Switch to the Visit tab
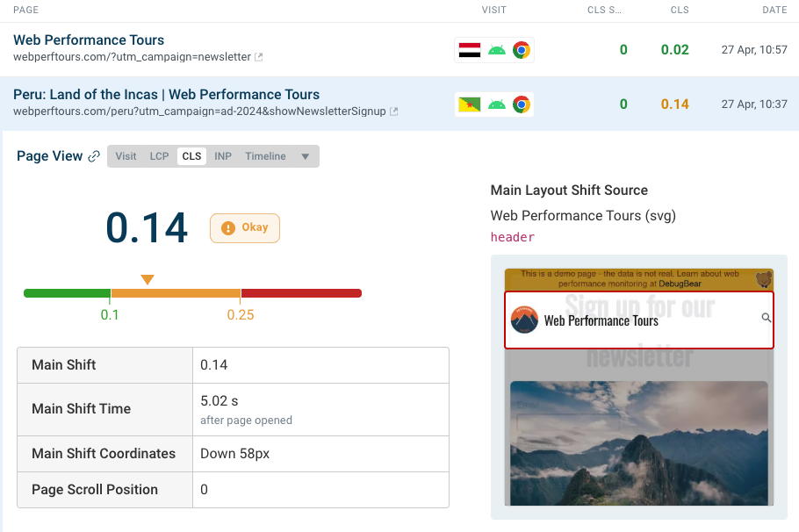The width and height of the screenshot is (799, 532). pos(126,156)
